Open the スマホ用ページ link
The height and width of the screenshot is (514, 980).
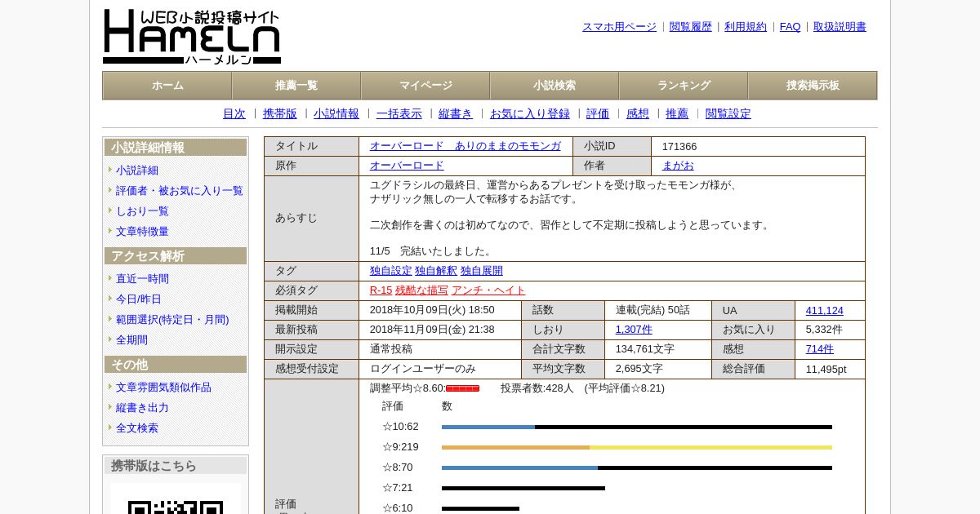click(x=619, y=27)
